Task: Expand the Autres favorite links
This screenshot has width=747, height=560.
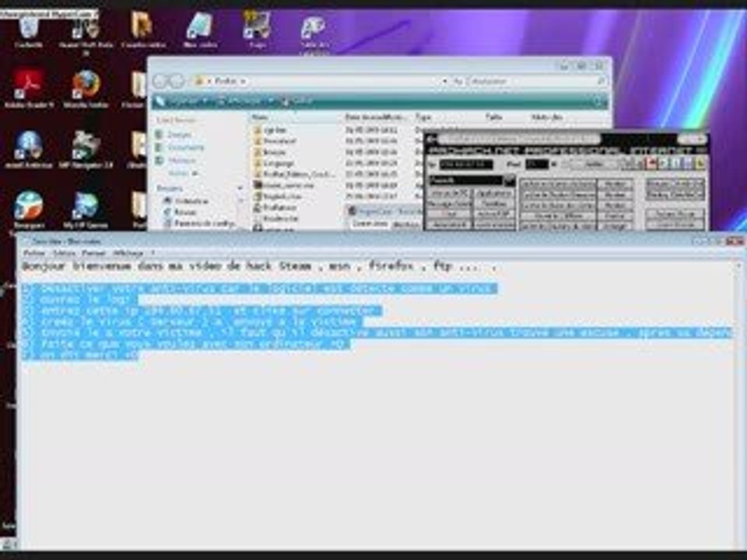Action: tap(181, 173)
